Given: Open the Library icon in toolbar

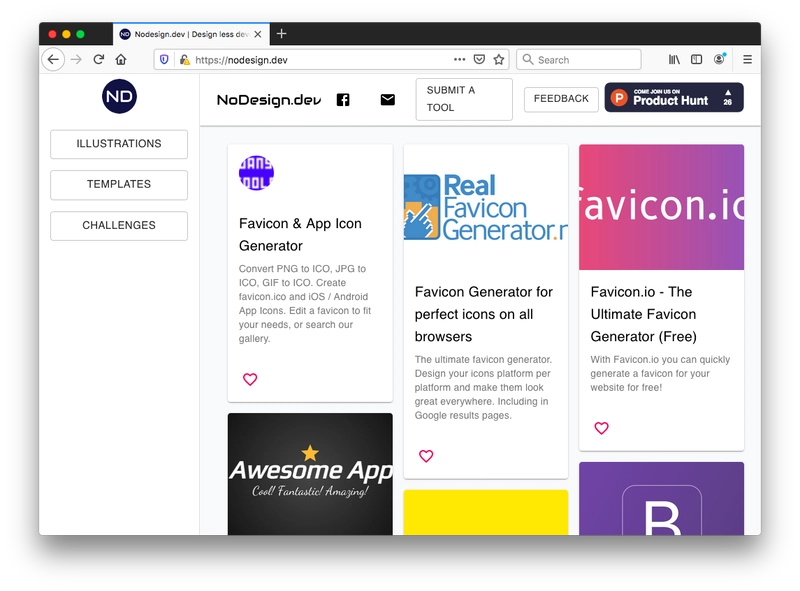Looking at the screenshot, I should pos(674,60).
